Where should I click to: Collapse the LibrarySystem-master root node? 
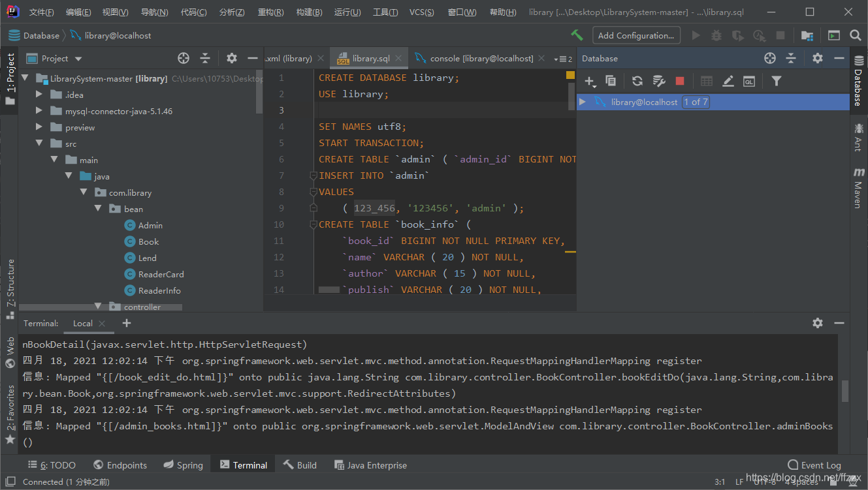tap(25, 78)
